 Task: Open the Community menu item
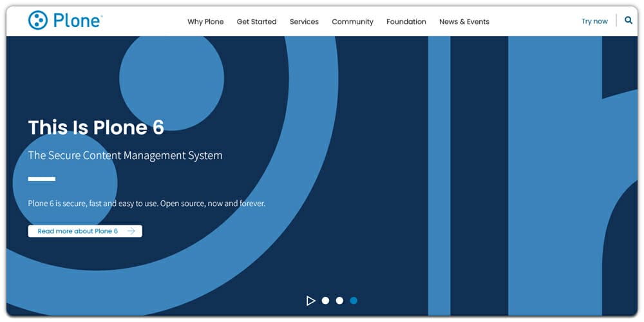pyautogui.click(x=352, y=22)
